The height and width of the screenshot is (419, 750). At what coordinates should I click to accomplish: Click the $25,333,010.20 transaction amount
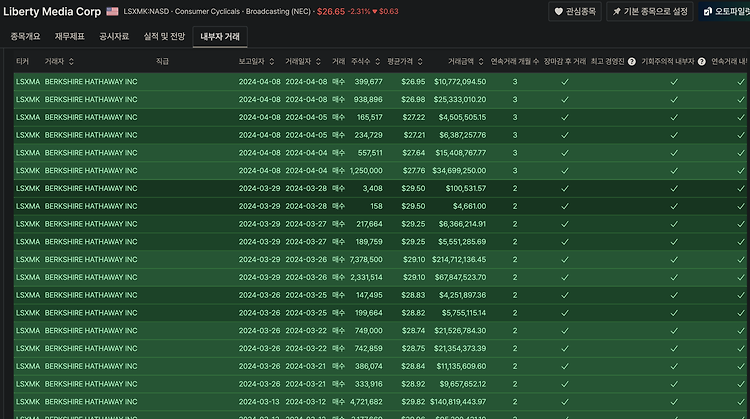[x=460, y=99]
